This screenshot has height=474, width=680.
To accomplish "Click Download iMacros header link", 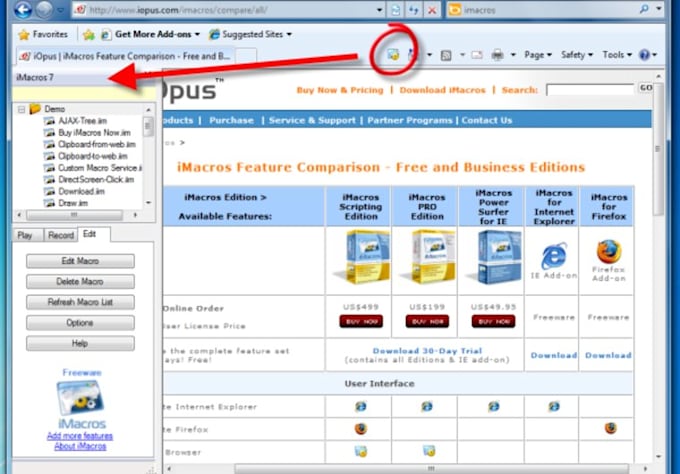I will 442,90.
